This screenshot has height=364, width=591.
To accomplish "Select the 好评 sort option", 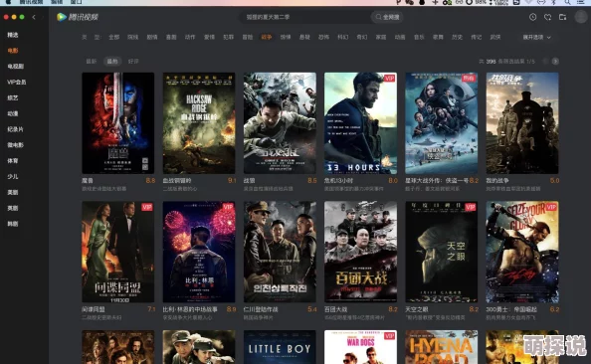I will (x=133, y=61).
